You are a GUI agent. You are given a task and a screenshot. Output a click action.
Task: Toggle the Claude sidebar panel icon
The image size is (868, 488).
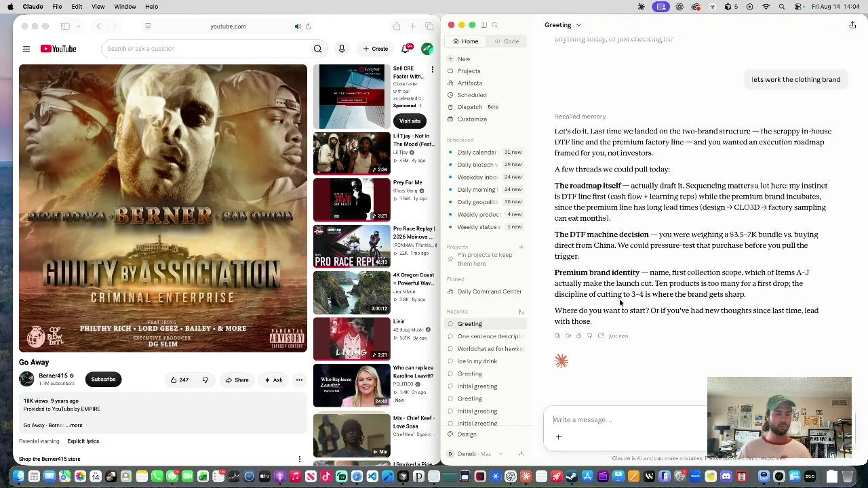(x=484, y=25)
